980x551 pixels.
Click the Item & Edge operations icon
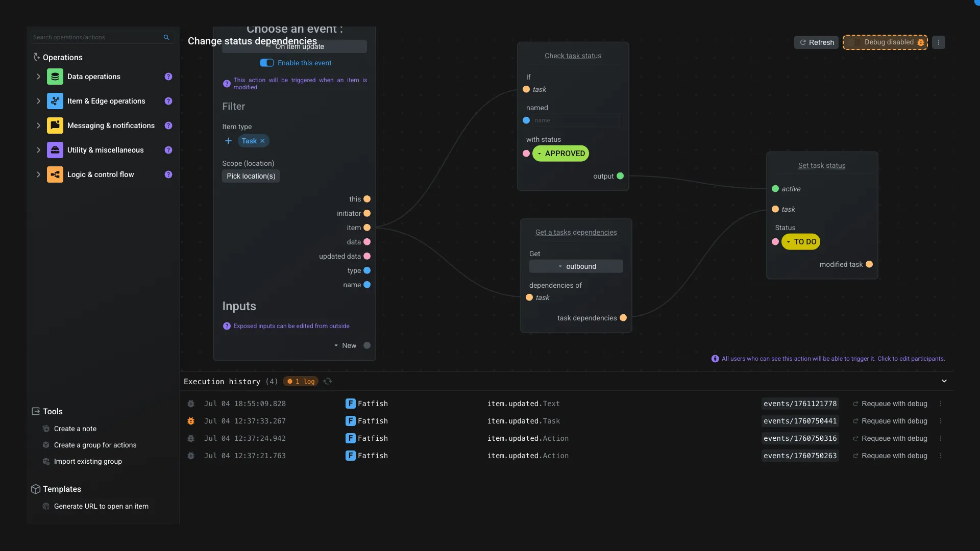(x=55, y=101)
